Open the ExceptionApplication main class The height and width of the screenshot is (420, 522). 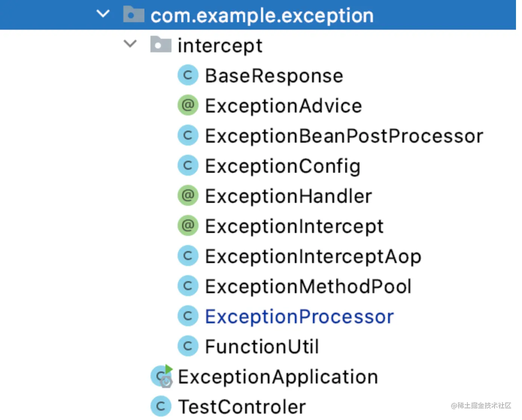point(278,377)
